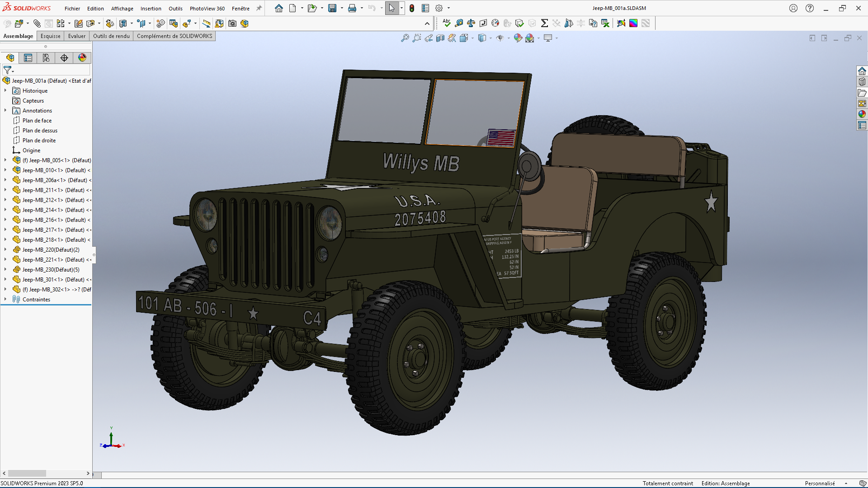Toggle the Section View display
The width and height of the screenshot is (868, 488).
[440, 38]
